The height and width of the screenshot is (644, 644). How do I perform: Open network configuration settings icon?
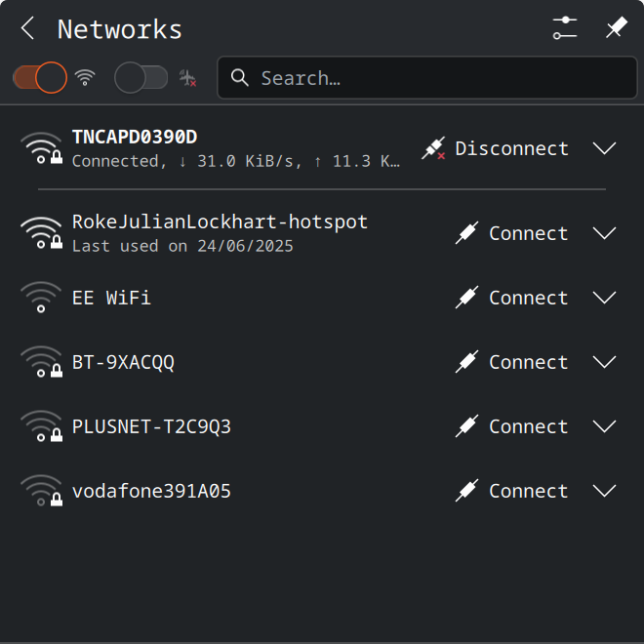click(565, 28)
